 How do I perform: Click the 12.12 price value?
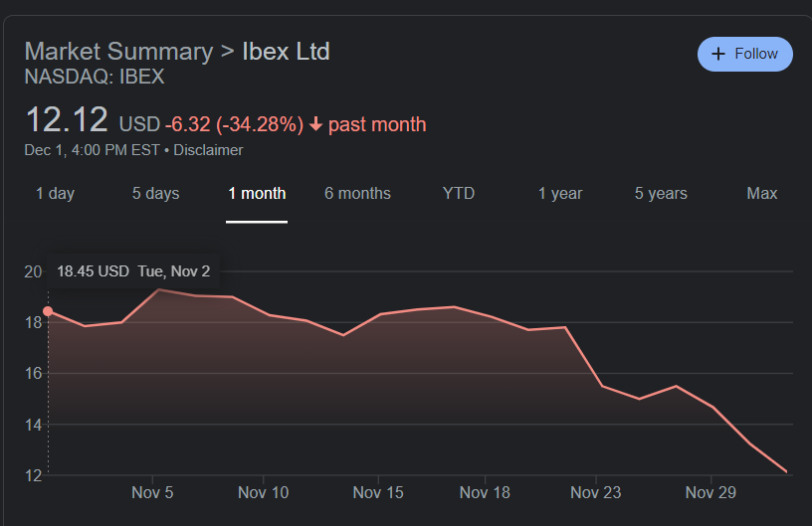click(x=67, y=119)
